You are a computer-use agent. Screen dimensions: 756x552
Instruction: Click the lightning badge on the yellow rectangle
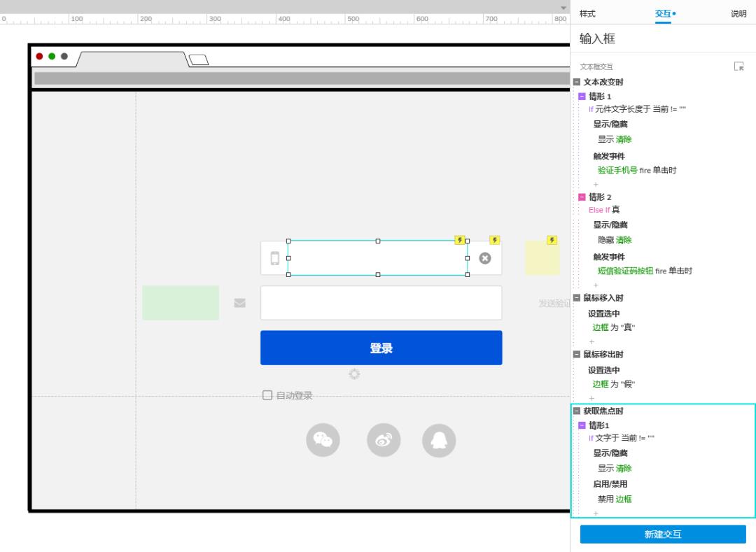552,240
